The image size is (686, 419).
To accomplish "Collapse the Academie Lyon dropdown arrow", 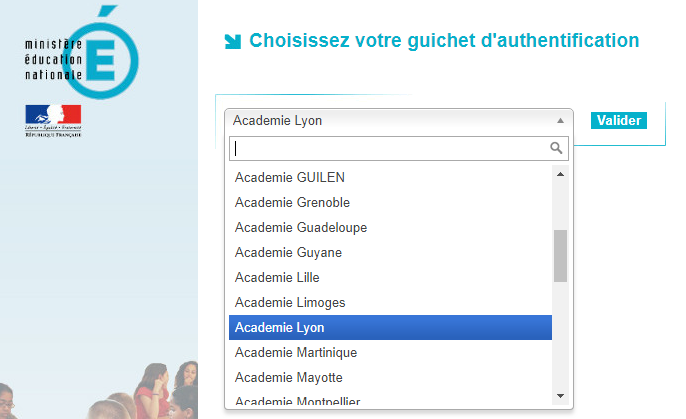I will pos(560,121).
